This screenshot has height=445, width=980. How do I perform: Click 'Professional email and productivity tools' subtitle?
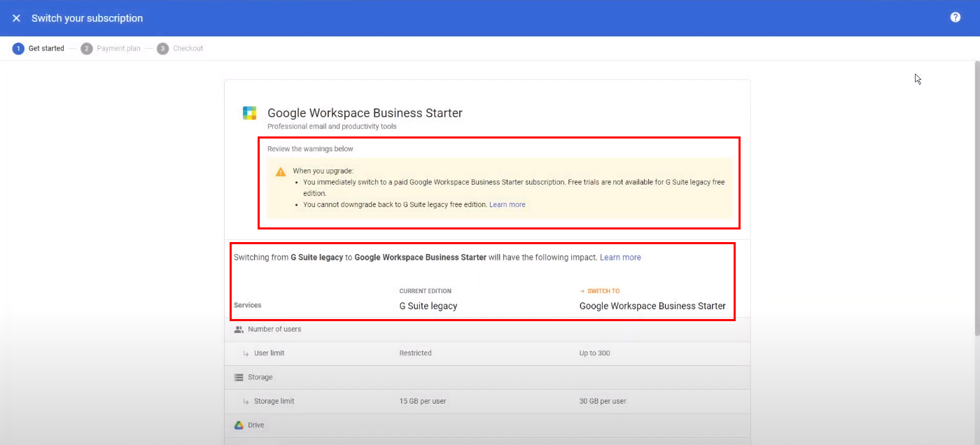pos(332,127)
